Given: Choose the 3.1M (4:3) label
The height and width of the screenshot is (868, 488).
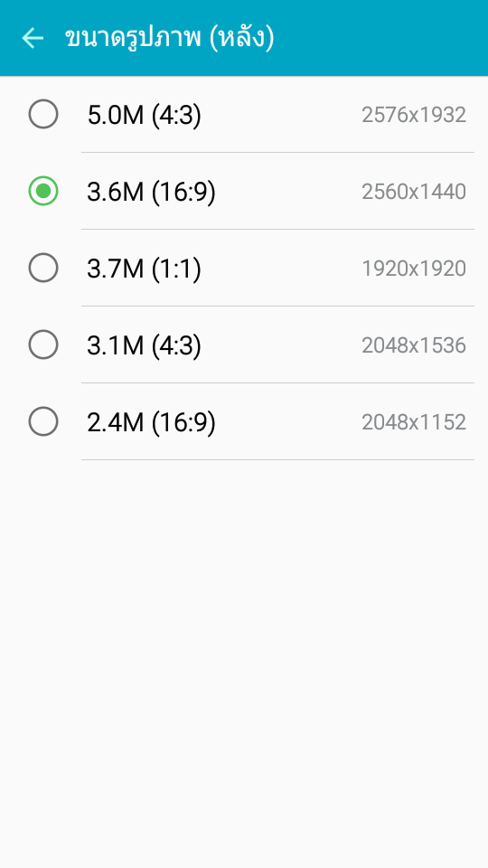Looking at the screenshot, I should click(144, 346).
